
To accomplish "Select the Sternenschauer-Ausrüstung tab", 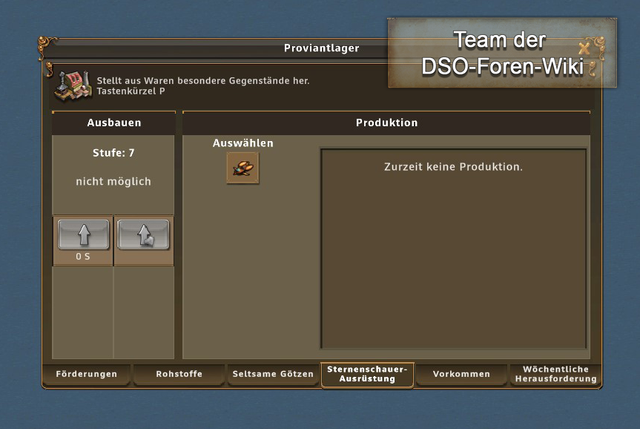I will coord(367,374).
